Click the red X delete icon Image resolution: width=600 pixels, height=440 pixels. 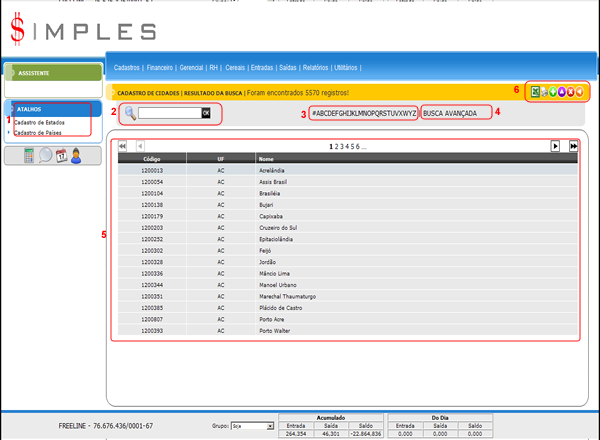(572, 92)
